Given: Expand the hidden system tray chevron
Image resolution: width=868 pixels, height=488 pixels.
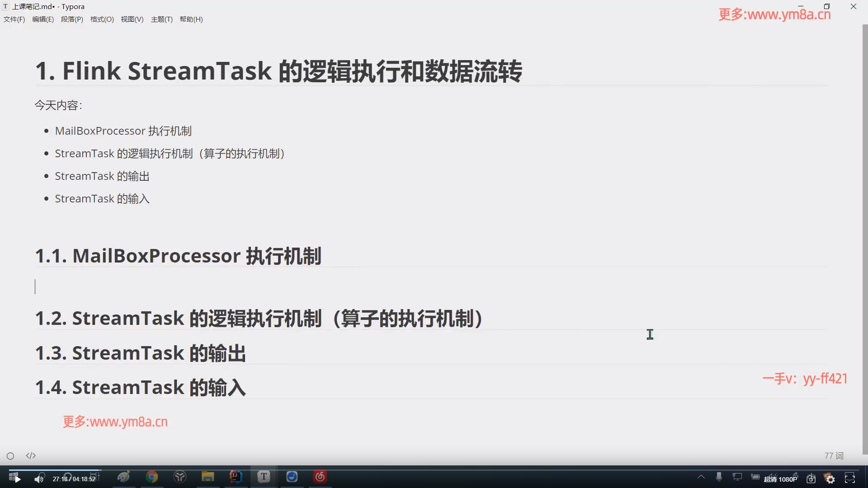Looking at the screenshot, I should (701, 477).
